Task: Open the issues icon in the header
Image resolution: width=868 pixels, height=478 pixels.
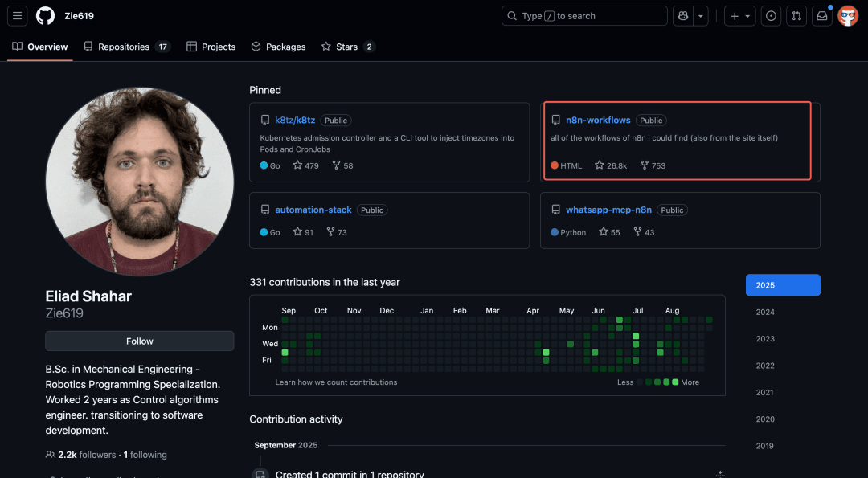Action: 771,16
